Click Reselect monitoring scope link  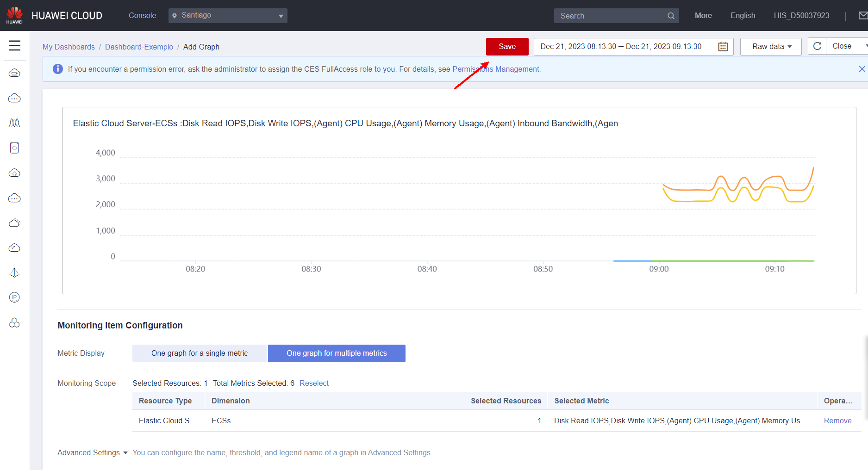314,383
